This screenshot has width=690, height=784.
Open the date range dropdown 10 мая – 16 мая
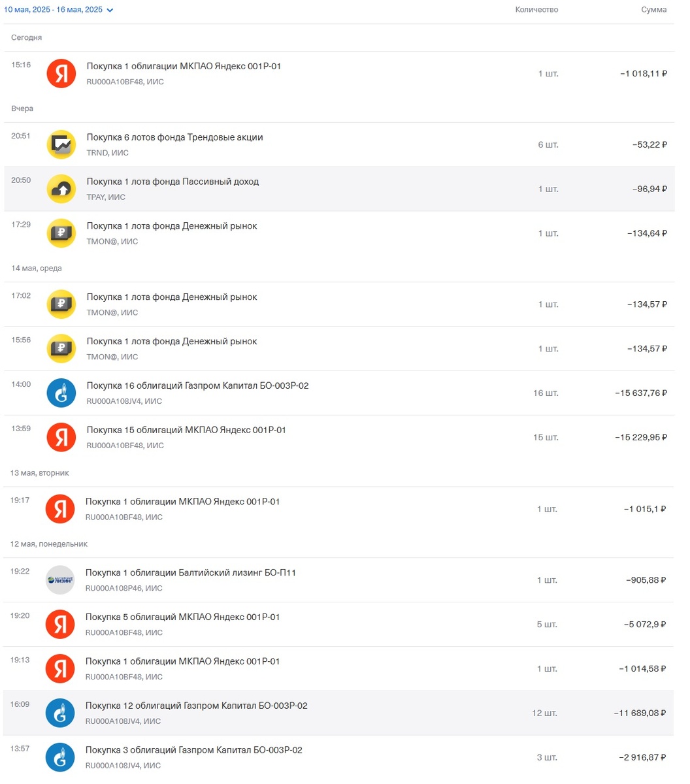59,10
